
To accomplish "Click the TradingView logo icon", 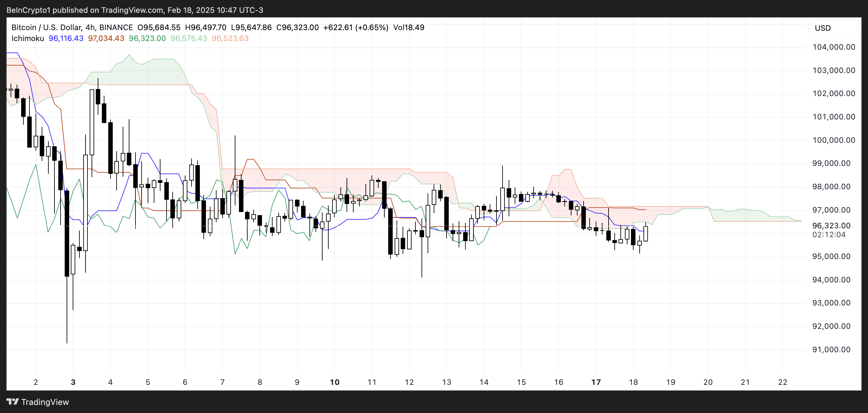I will (x=12, y=401).
